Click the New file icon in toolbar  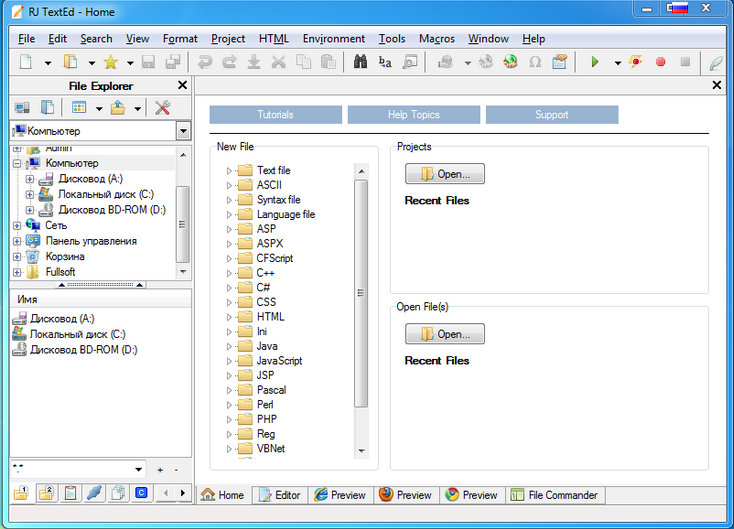pos(26,62)
